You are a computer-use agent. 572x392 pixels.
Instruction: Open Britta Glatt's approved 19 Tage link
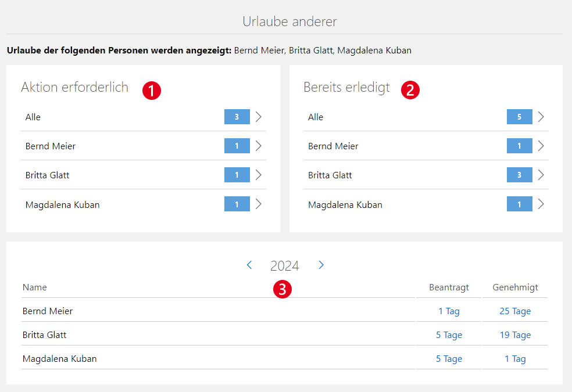tap(515, 335)
